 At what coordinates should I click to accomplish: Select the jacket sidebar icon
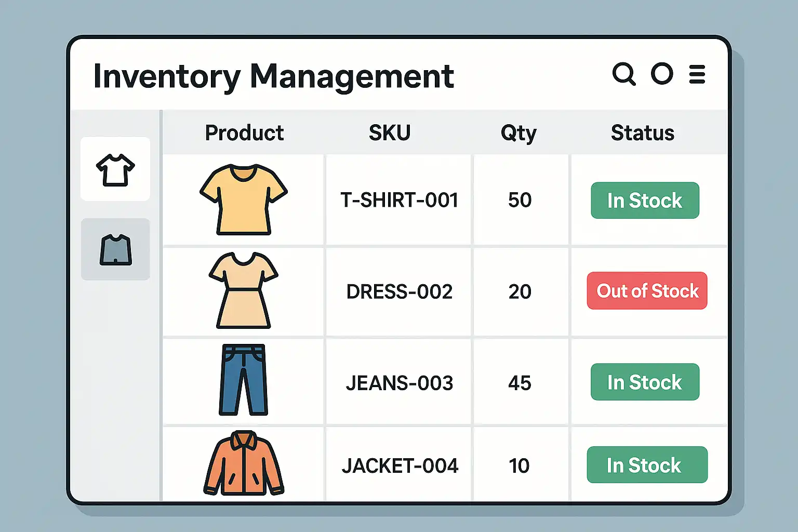click(115, 250)
